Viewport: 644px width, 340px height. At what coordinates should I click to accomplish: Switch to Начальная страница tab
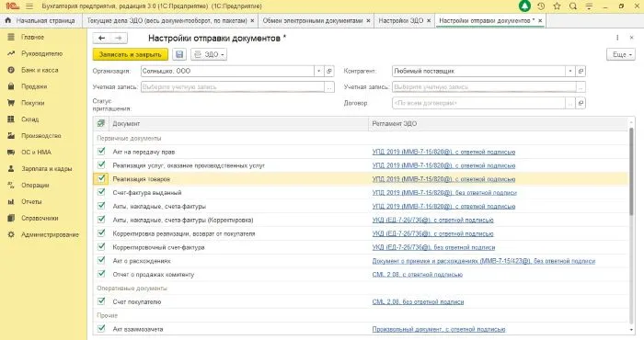point(41,20)
